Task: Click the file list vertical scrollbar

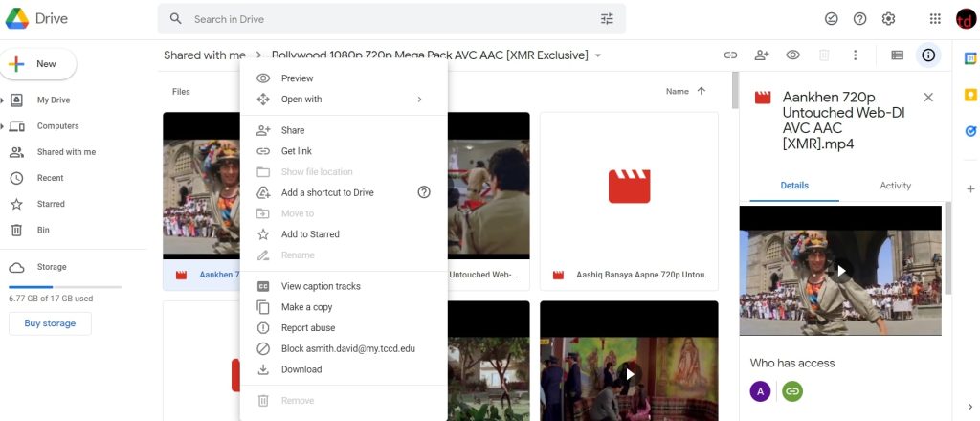Action: 735,91
